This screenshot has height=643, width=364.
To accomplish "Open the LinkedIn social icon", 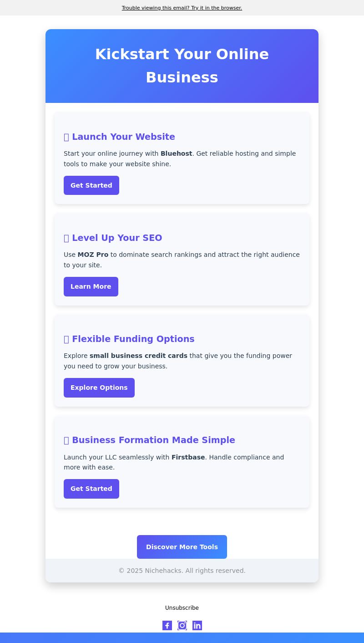I will click(x=197, y=625).
